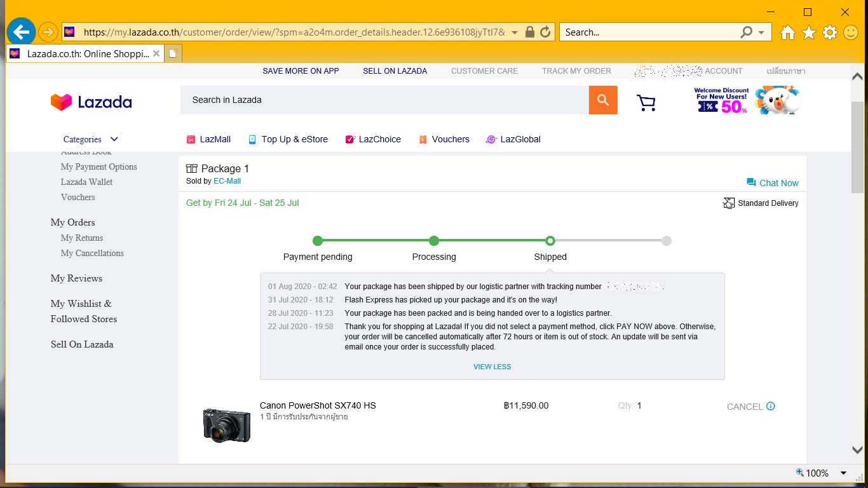Open My Cancellations in sidebar
Viewport: 868px width, 488px height.
(92, 253)
